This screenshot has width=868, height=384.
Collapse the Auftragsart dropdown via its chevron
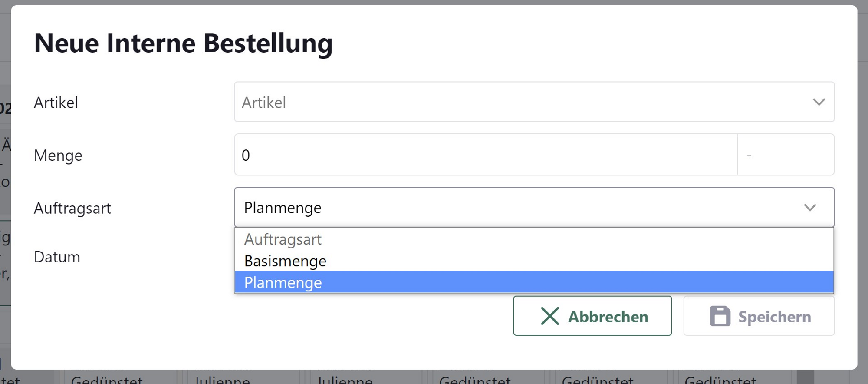(810, 208)
